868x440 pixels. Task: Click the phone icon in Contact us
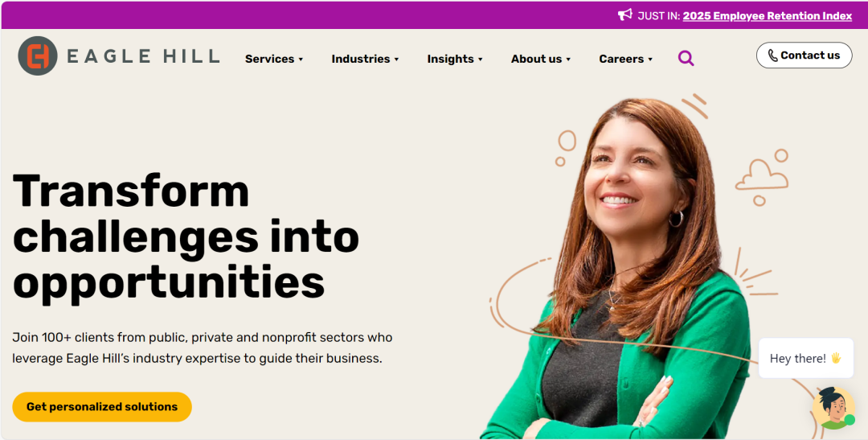point(773,56)
